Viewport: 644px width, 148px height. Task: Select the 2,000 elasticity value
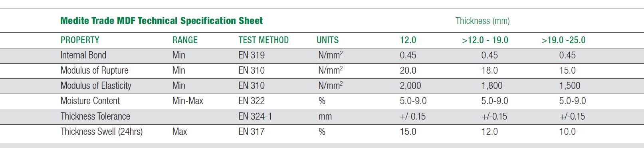tap(410, 86)
